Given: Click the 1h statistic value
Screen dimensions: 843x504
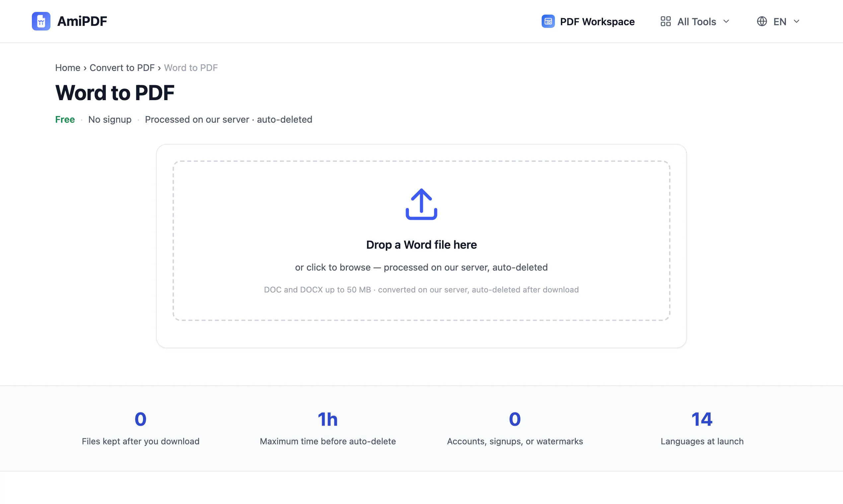Looking at the screenshot, I should coord(328,419).
